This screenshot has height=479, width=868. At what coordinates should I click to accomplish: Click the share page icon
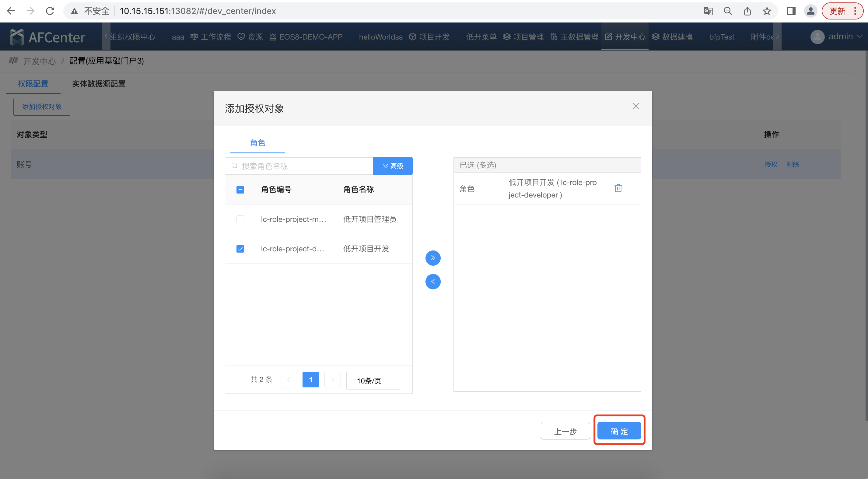(x=747, y=11)
